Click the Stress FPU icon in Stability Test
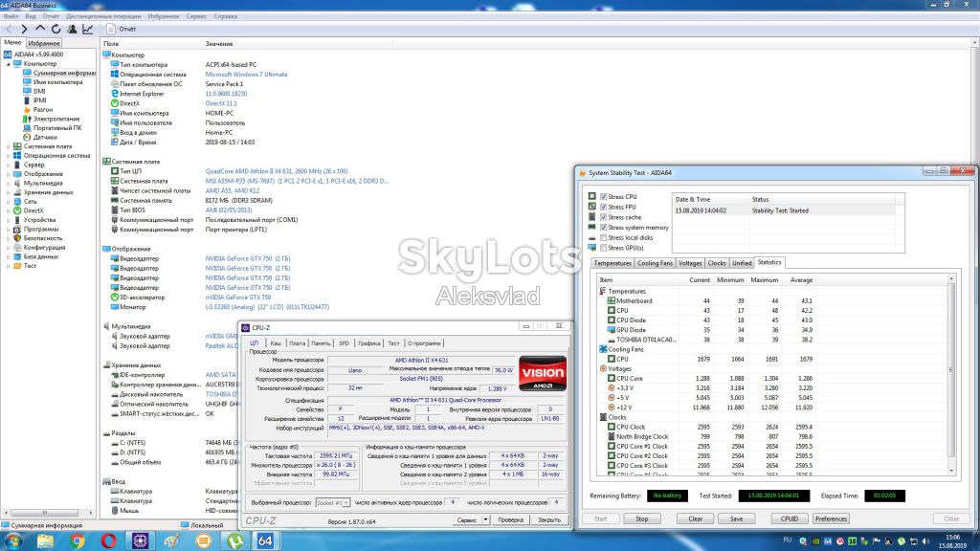980x551 pixels. [591, 207]
